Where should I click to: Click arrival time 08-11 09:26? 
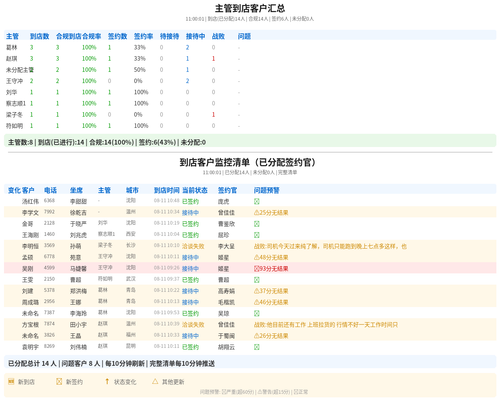(x=167, y=268)
